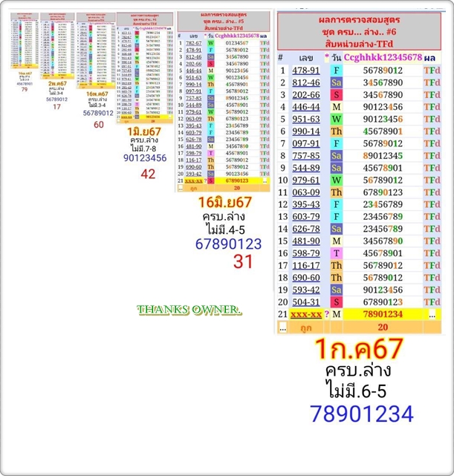Click yellow 78901234 cell in row 21
Image resolution: width=454 pixels, height=476 pixels.
click(x=383, y=314)
